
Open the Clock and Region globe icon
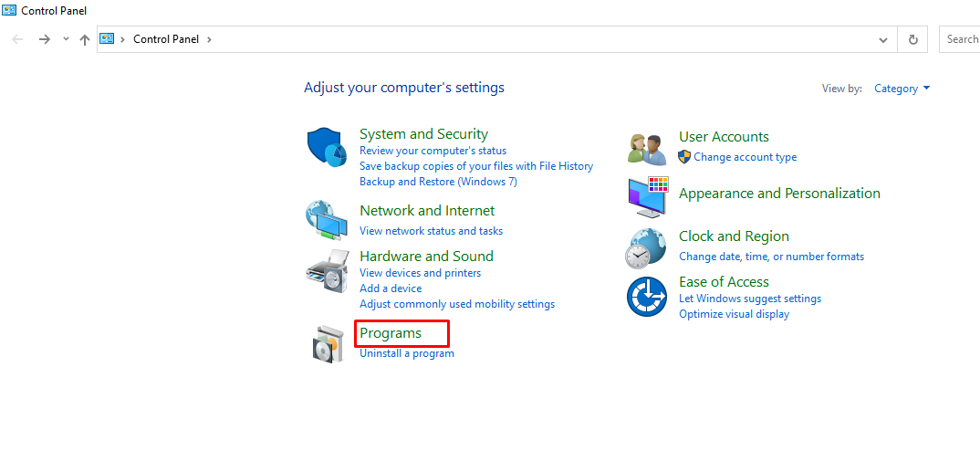coord(646,247)
